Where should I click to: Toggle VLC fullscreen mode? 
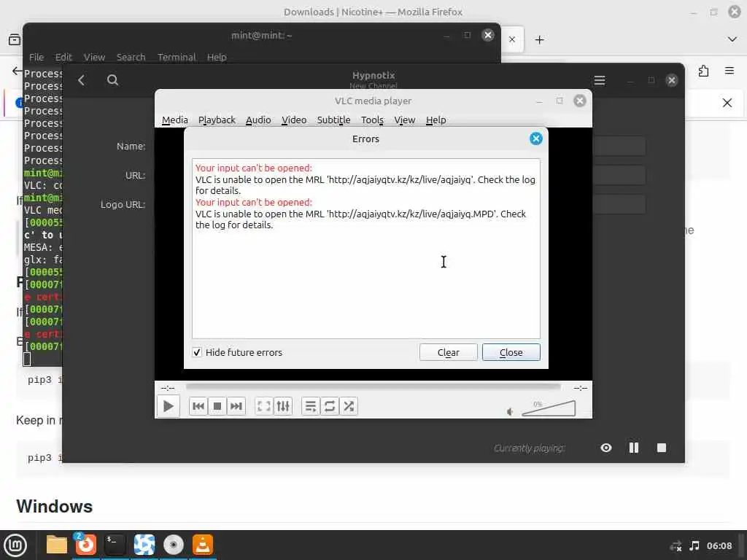pyautogui.click(x=264, y=406)
